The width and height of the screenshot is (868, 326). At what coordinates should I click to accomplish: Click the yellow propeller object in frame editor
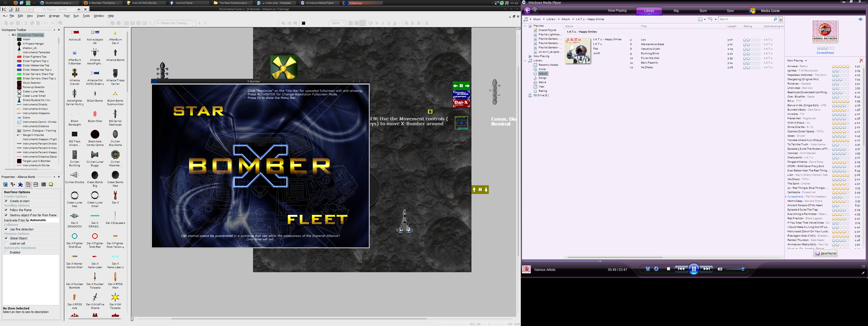point(284,67)
